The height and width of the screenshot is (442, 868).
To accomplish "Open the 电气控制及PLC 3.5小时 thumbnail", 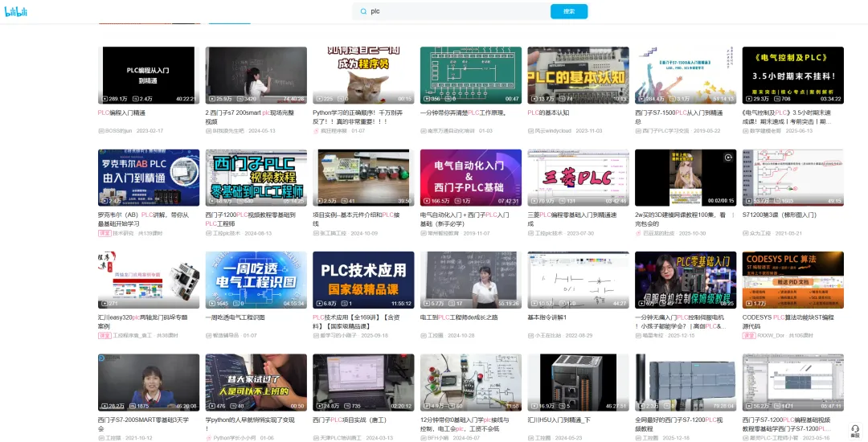I will point(793,76).
